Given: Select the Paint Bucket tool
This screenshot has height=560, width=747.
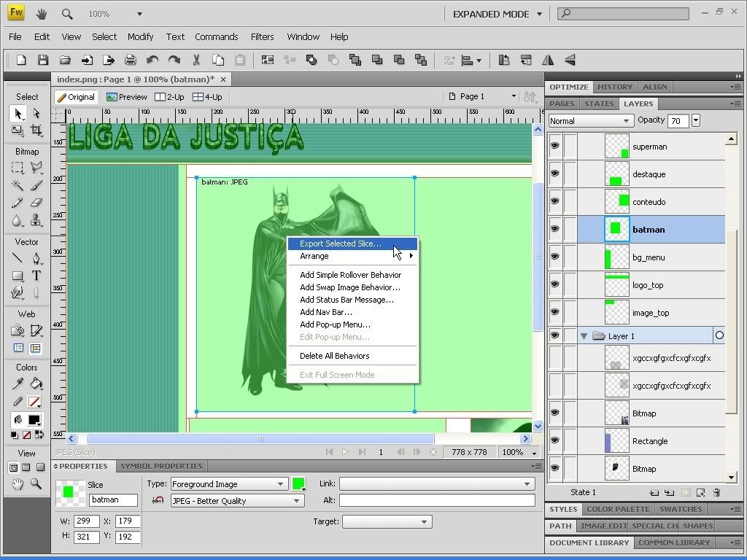Looking at the screenshot, I should pos(36,384).
